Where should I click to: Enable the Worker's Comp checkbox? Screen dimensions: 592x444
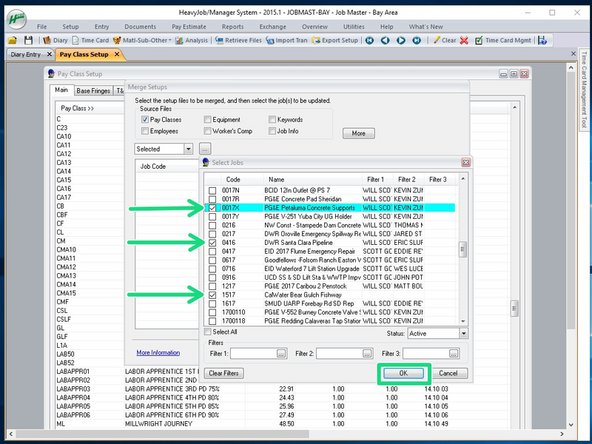point(207,131)
